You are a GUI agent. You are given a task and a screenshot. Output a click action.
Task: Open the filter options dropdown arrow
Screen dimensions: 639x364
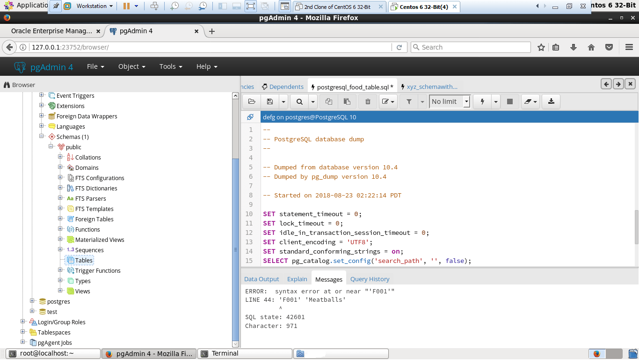(x=422, y=102)
